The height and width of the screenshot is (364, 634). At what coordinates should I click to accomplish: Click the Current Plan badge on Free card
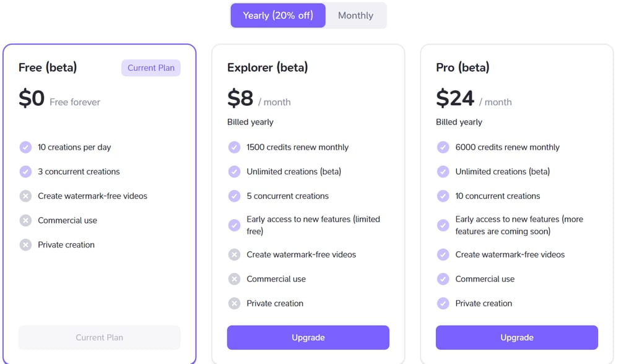coord(150,68)
